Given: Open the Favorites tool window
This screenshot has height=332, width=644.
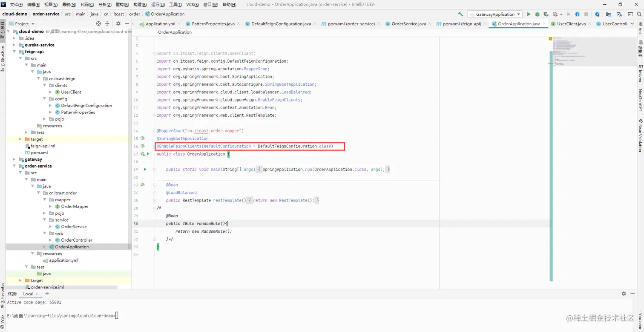Looking at the screenshot, I should (x=3, y=296).
